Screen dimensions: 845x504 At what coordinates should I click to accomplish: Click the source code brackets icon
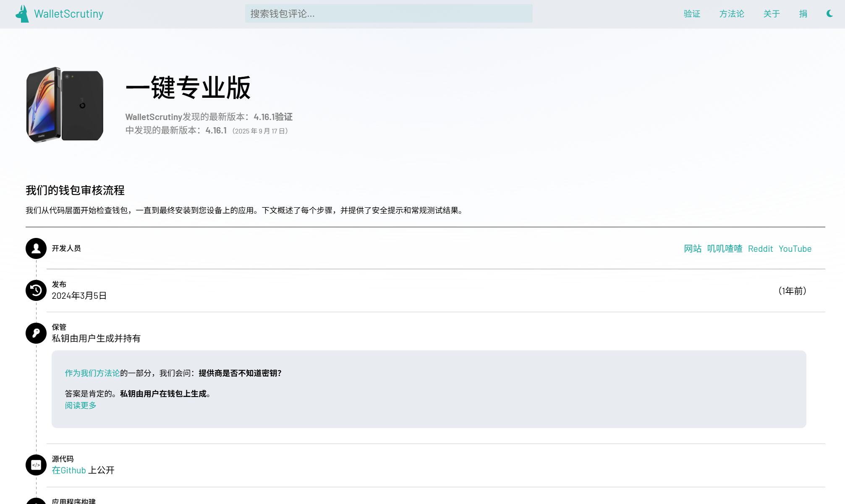[x=36, y=465]
